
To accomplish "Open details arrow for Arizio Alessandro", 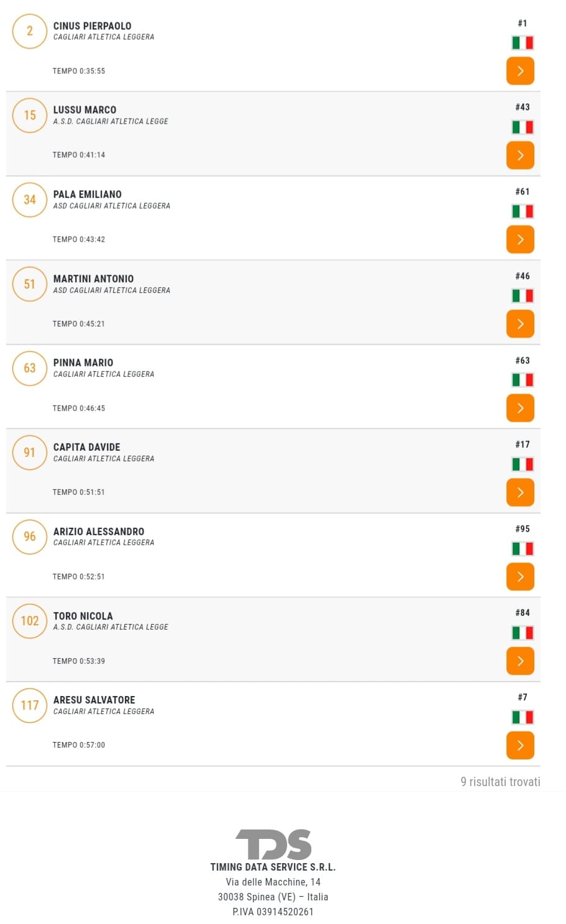I will tap(520, 577).
